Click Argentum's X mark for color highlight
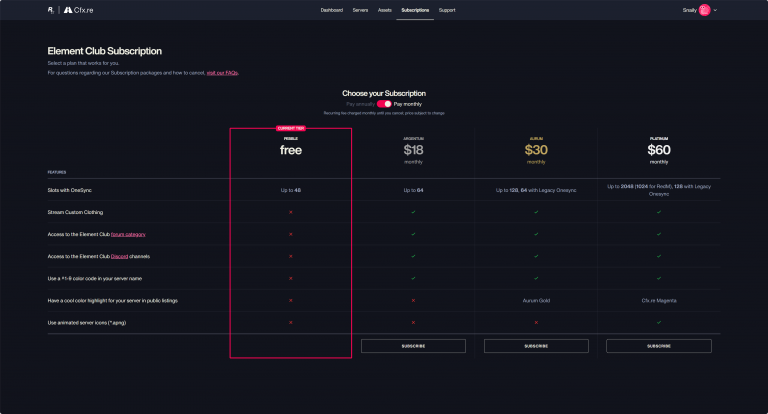The width and height of the screenshot is (768, 414). (413, 300)
